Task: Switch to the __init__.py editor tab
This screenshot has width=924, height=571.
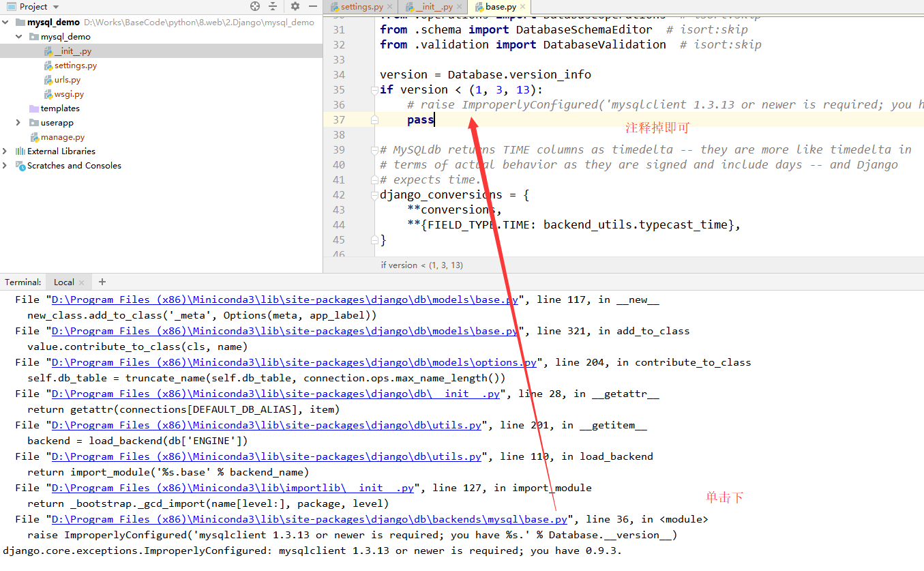Action: 434,7
